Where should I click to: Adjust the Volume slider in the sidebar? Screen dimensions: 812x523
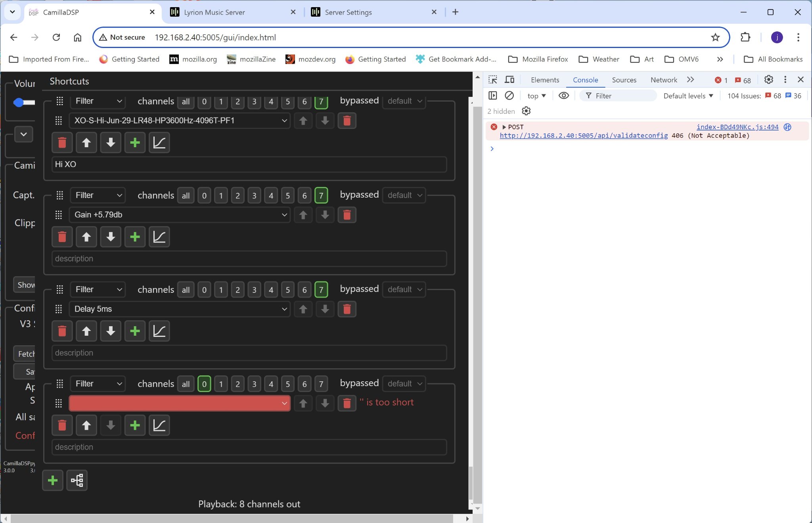coord(24,103)
